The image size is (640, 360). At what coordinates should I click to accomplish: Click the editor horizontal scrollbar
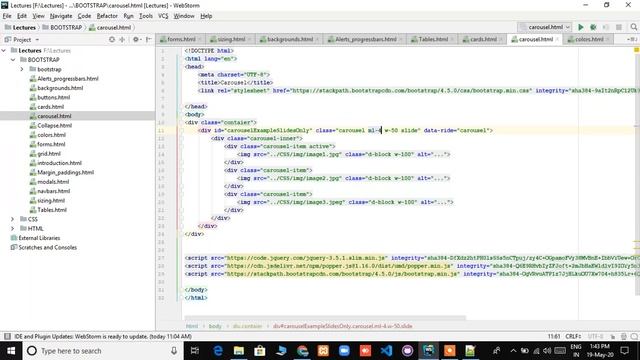click(x=325, y=317)
